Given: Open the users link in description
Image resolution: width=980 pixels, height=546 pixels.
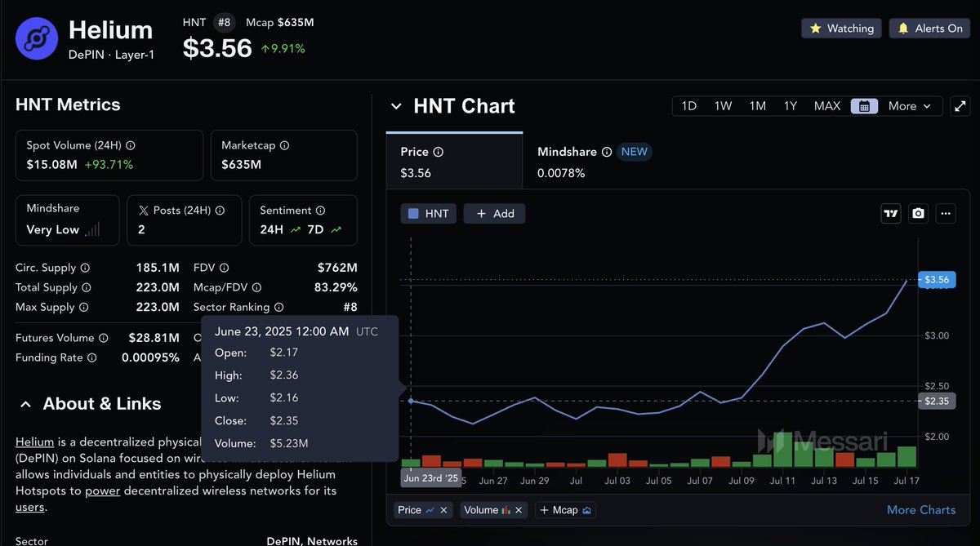Looking at the screenshot, I should pos(29,508).
